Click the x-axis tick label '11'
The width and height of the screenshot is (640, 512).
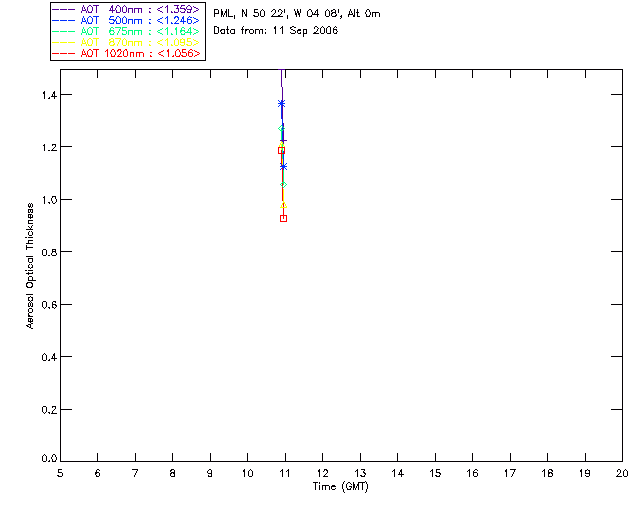coord(285,473)
